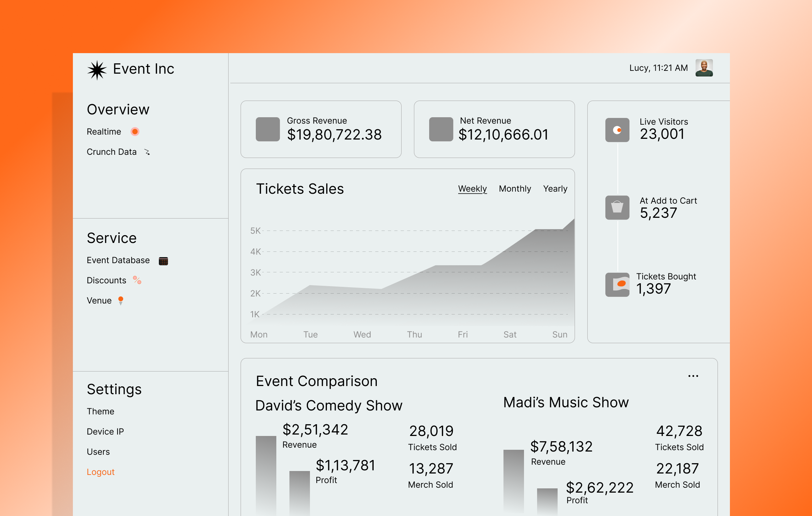Screen dimensions: 812x516
Task: Click the Live Visitors icon
Action: click(617, 130)
